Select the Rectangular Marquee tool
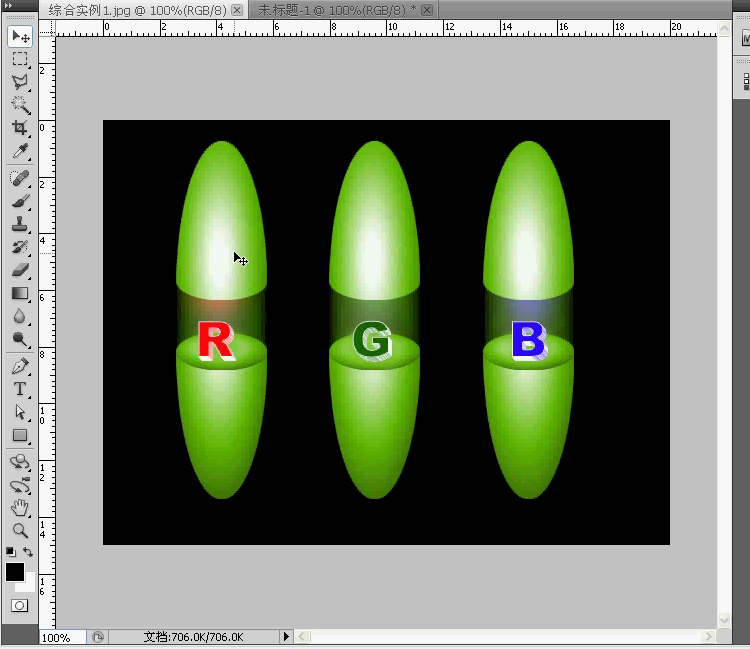The image size is (750, 649). click(x=20, y=59)
